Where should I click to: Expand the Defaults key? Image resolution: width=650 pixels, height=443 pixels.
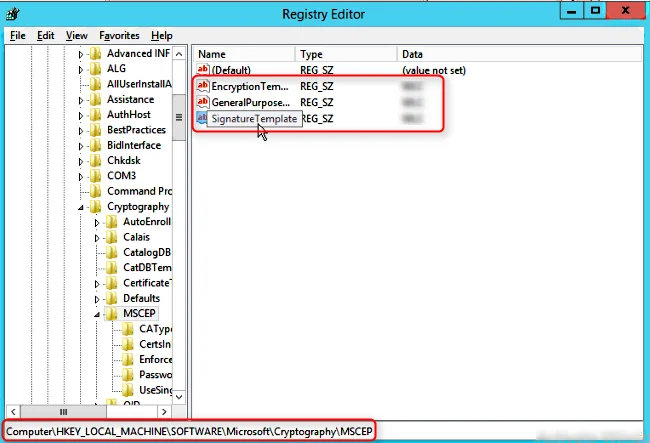(97, 299)
